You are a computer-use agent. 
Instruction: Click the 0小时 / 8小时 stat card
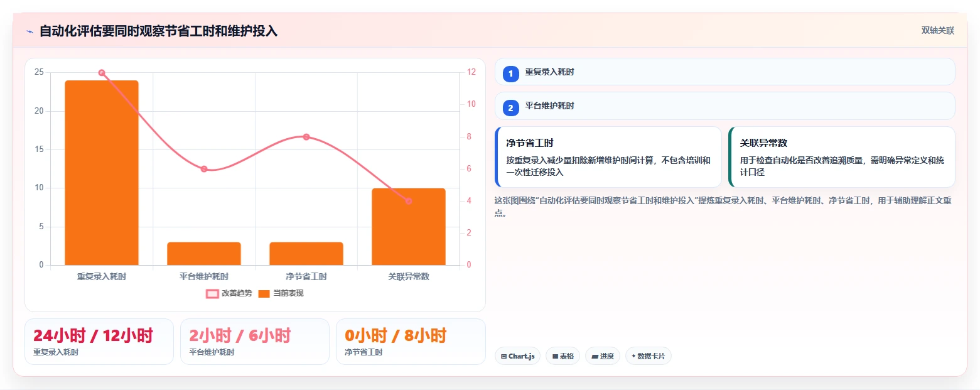[x=411, y=341]
